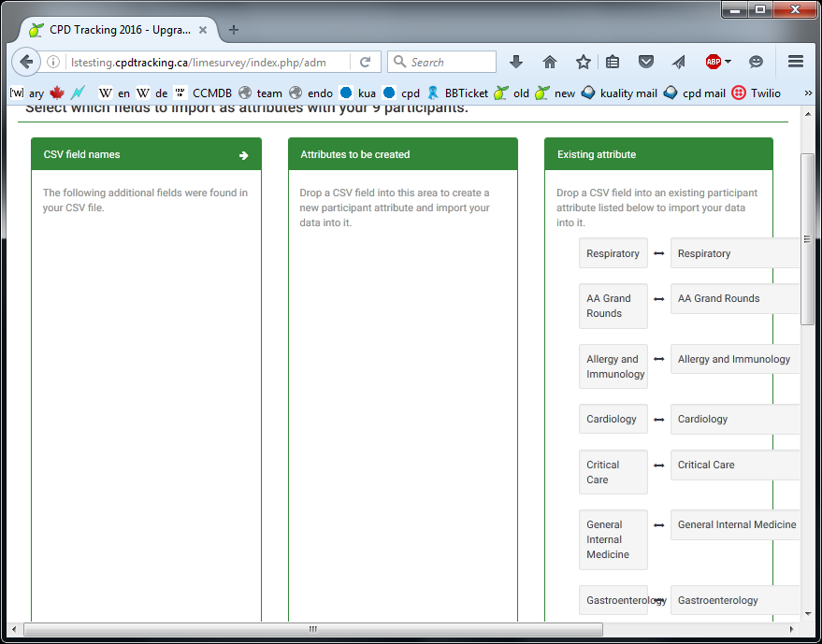Click the horizontal scrollbar right arrow
822x644 pixels.
pos(791,629)
